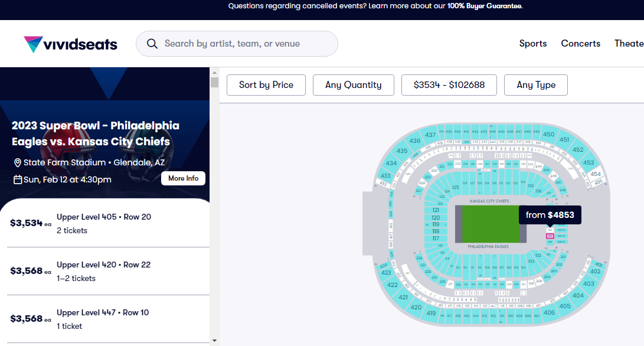The width and height of the screenshot is (644, 346).
Task: Open the Any Type ticket filter
Action: 535,85
